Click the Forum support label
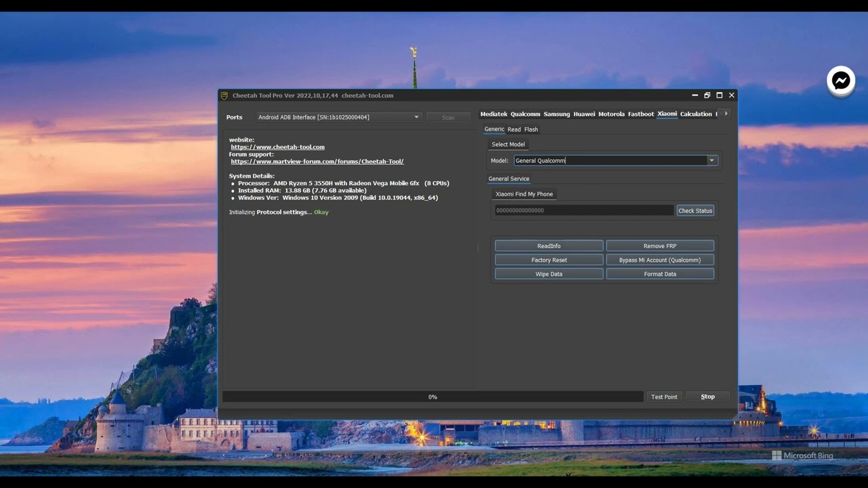Image resolution: width=868 pixels, height=488 pixels. tap(251, 155)
